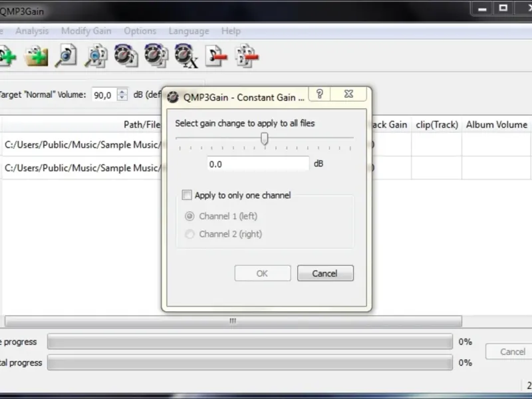Select the first Sample Music file row
532x399 pixels.
point(82,145)
